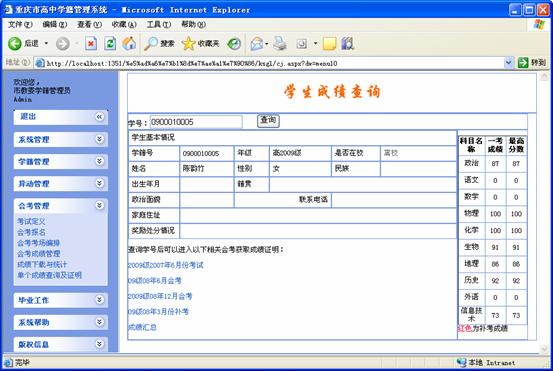Stop loading with red X icon
This screenshot has height=371, width=553.
point(91,43)
